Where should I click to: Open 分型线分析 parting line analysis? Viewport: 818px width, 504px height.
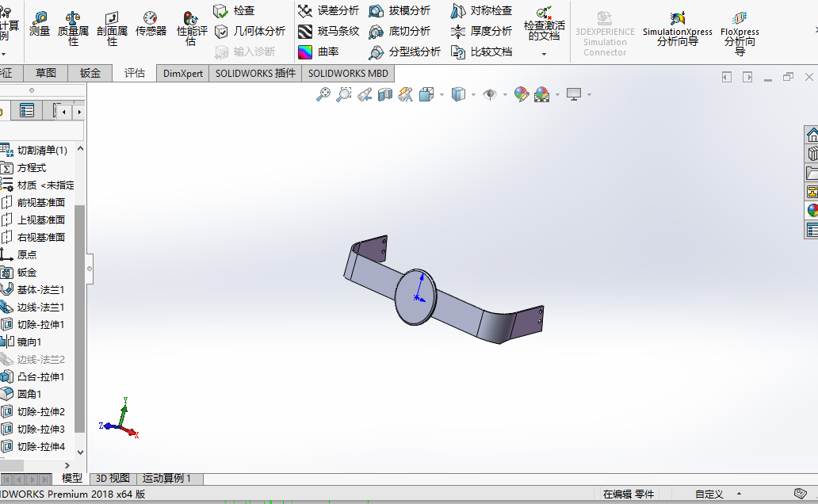click(404, 52)
